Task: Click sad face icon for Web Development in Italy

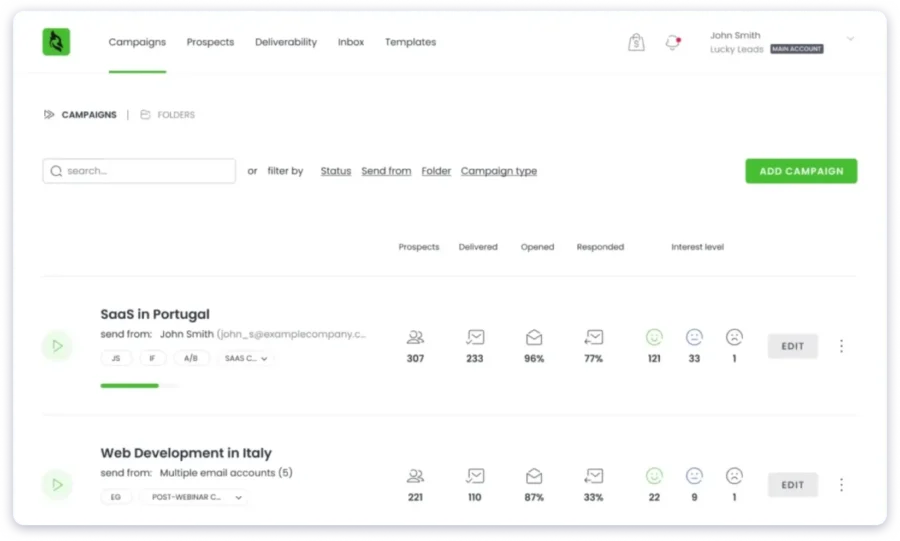Action: pos(734,476)
